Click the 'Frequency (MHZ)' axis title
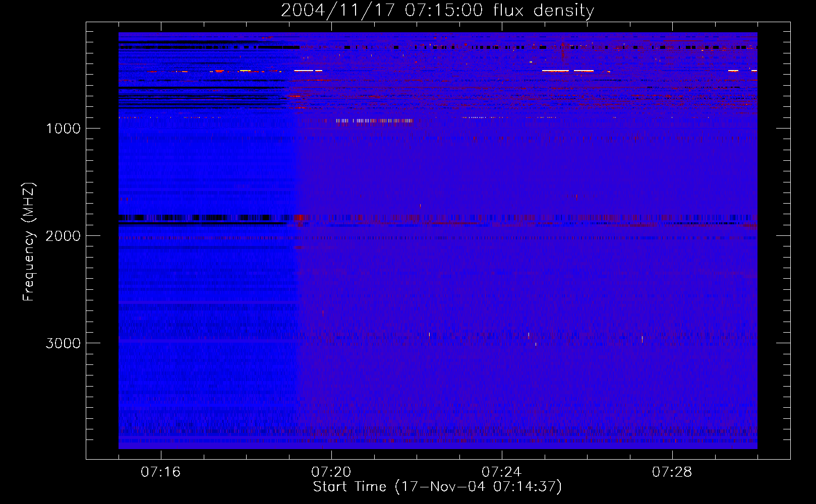This screenshot has width=816, height=504. coord(29,242)
